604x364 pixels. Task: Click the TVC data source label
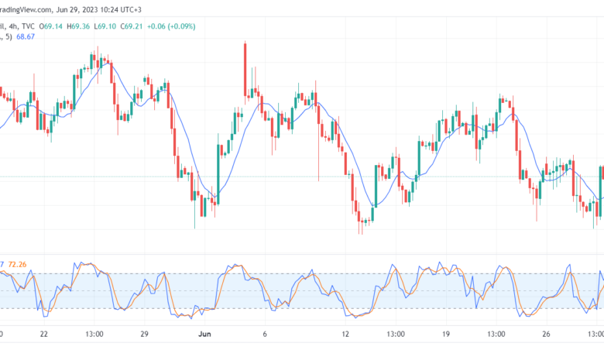[28, 26]
